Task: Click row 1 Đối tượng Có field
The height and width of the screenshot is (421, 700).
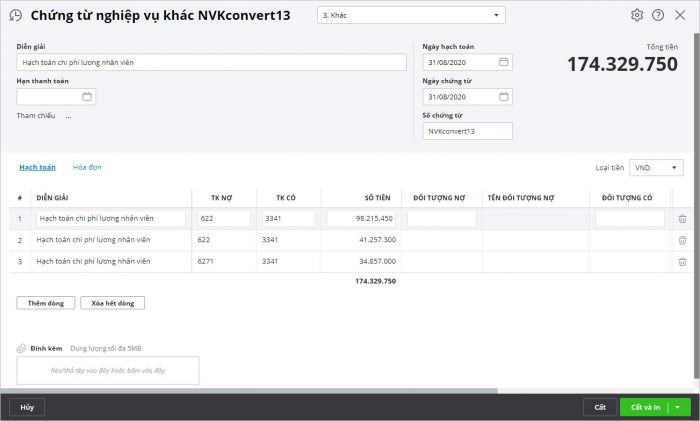Action: (629, 218)
